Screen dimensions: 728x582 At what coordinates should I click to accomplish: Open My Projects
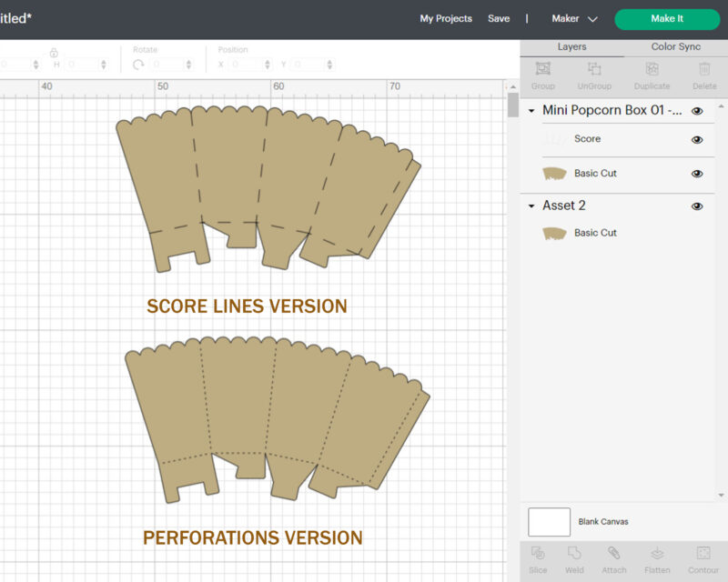pos(446,19)
